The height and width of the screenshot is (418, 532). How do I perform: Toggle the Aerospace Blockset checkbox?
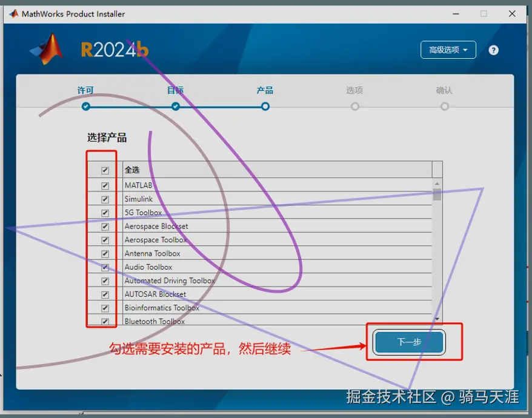click(105, 227)
